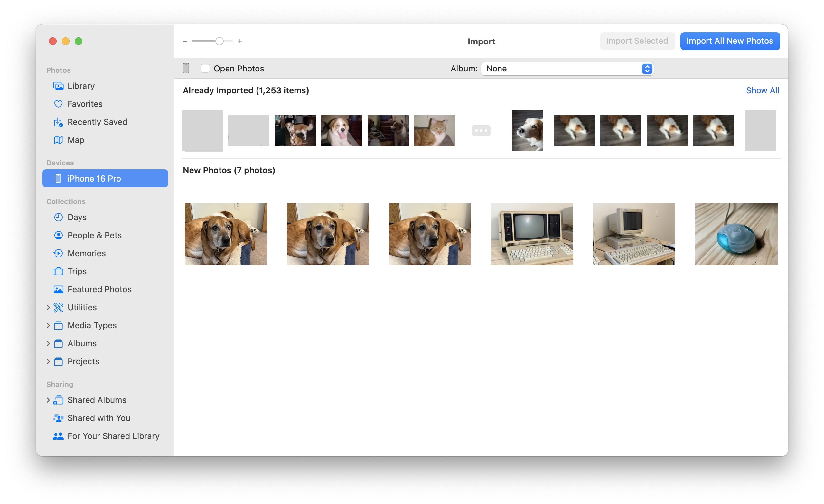Open the Album dropdown set to None
Viewport: 824px width, 504px height.
pyautogui.click(x=567, y=69)
